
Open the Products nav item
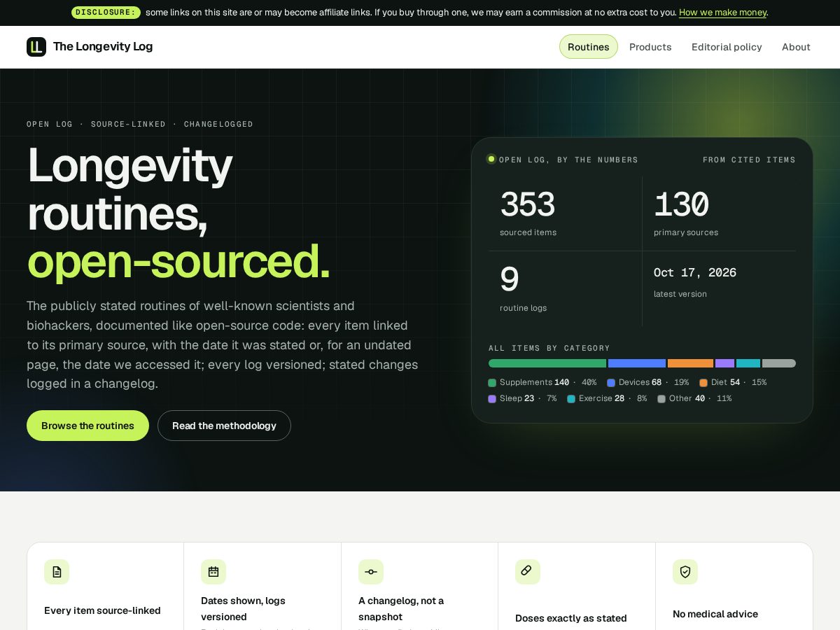pos(650,47)
